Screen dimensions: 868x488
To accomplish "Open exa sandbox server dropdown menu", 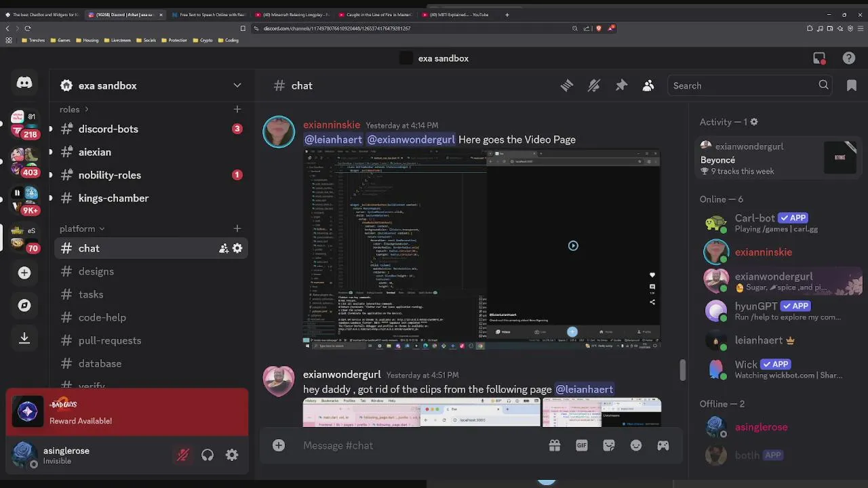I will (237, 85).
